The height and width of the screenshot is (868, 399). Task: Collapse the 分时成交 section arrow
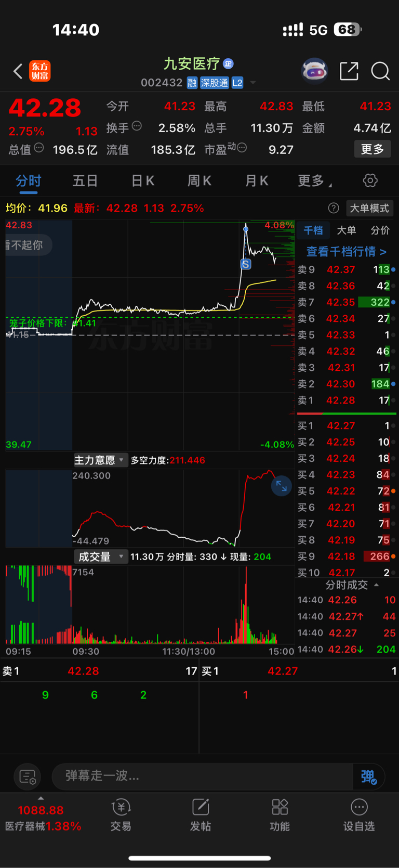[x=376, y=585]
